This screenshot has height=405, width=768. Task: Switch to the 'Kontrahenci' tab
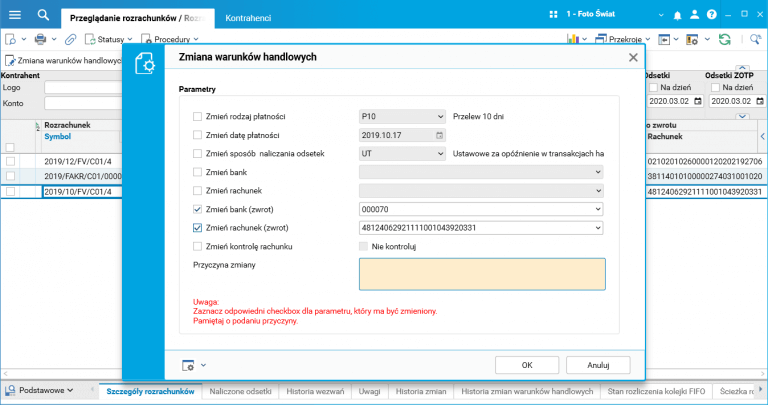tap(251, 18)
